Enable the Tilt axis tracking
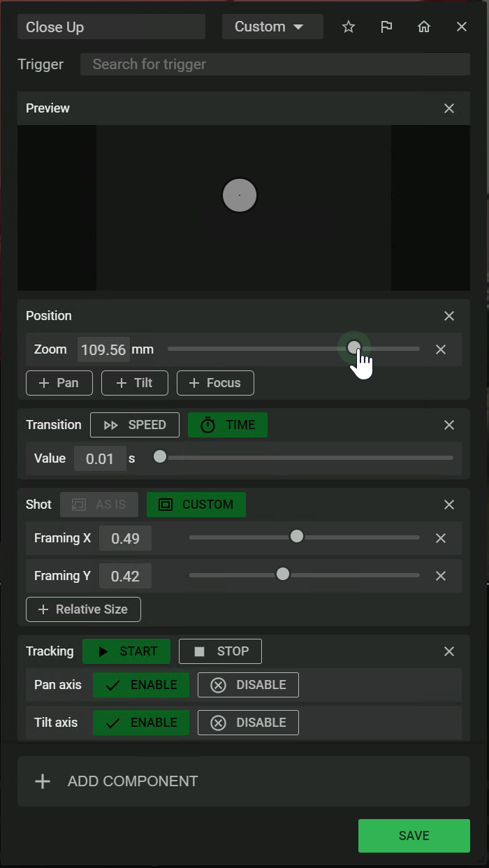489x868 pixels. tap(141, 723)
